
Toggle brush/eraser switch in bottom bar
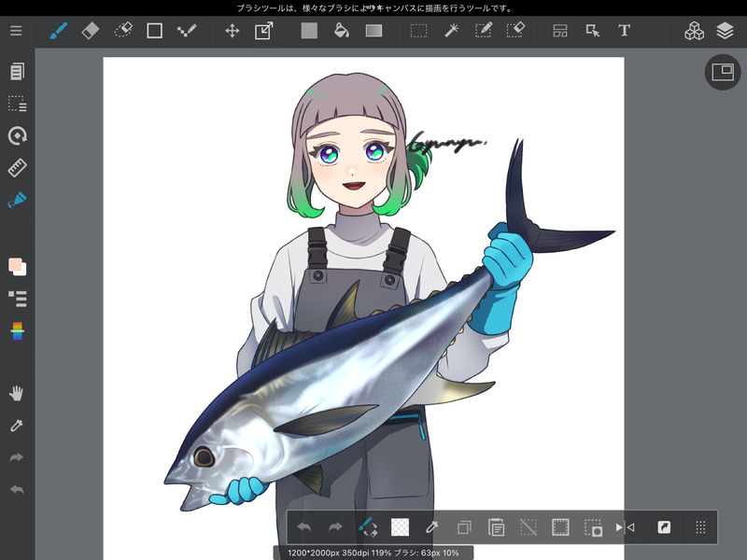click(367, 527)
